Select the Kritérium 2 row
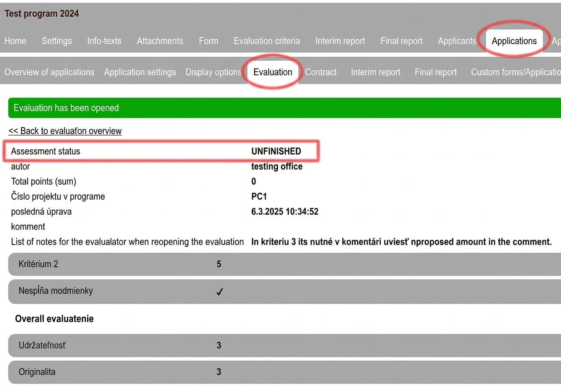Screen dimensions: 561x392 [x=285, y=264]
